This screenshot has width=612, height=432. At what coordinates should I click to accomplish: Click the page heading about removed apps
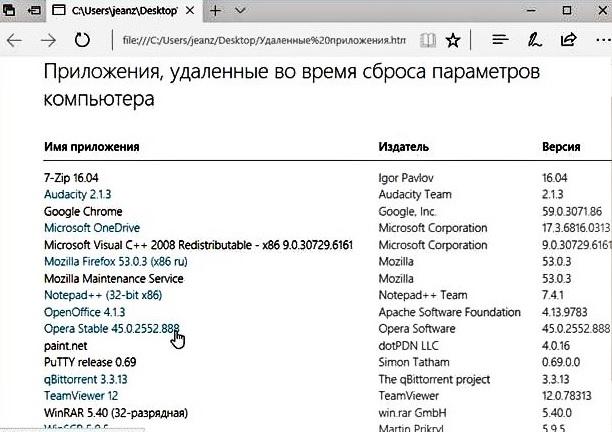click(x=292, y=85)
